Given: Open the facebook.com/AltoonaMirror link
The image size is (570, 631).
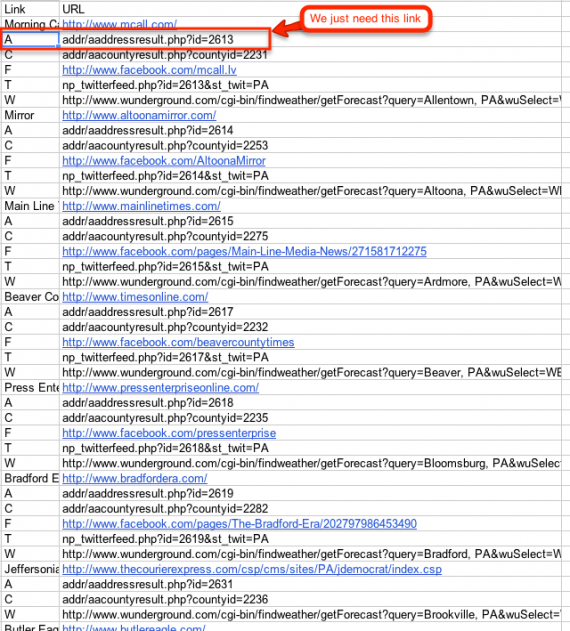Looking at the screenshot, I should click(x=163, y=161).
